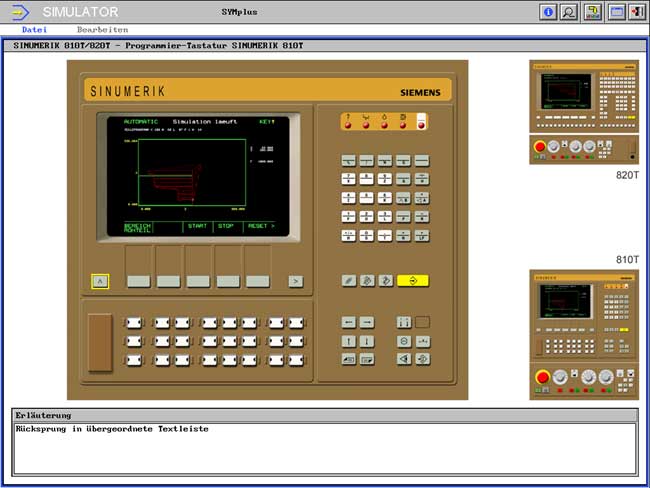Click the START softkey text on CRT screen
This screenshot has width=650, height=488.
click(197, 226)
